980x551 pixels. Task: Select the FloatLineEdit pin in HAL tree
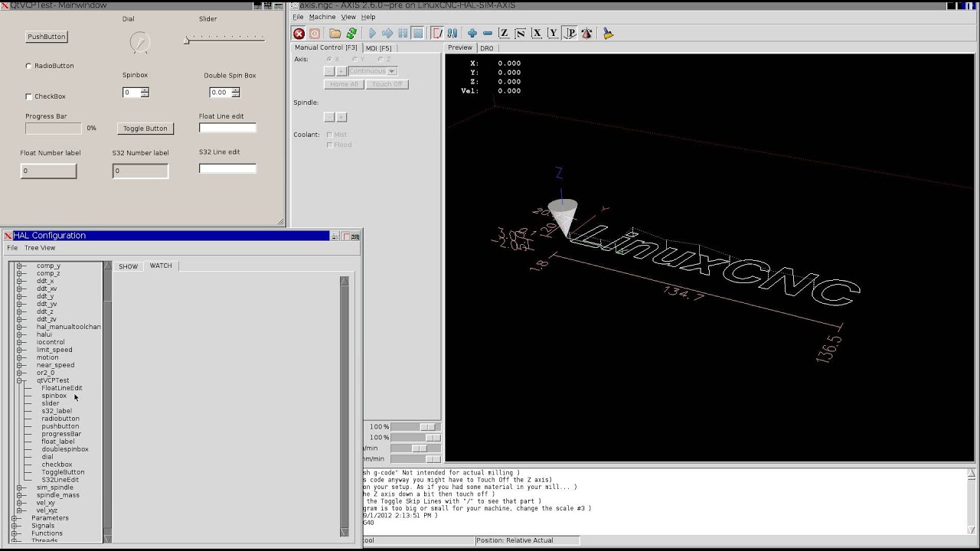coord(61,388)
